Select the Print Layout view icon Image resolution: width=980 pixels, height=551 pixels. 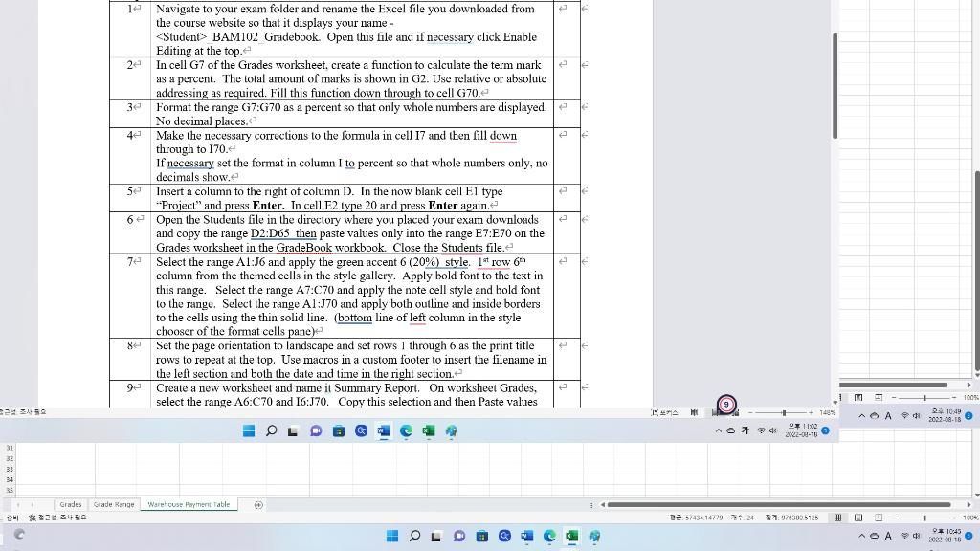tap(714, 411)
